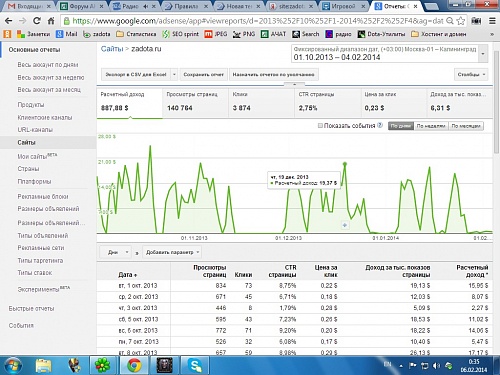Go to the browser home icon
The height and width of the screenshot is (375, 500).
click(x=51, y=21)
